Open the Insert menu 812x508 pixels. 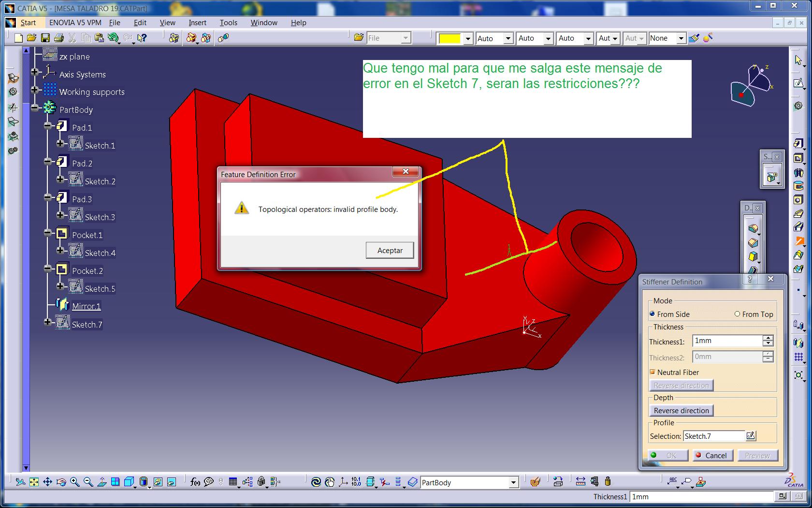pyautogui.click(x=197, y=23)
